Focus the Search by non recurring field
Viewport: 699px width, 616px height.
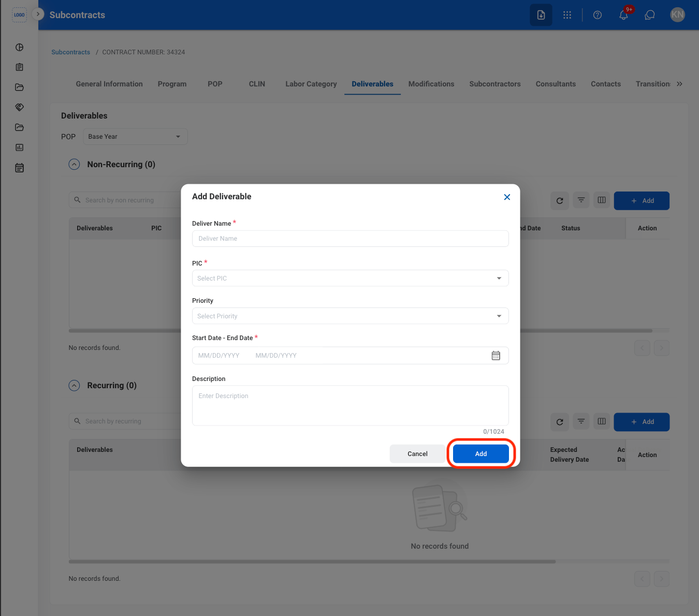[125, 200]
